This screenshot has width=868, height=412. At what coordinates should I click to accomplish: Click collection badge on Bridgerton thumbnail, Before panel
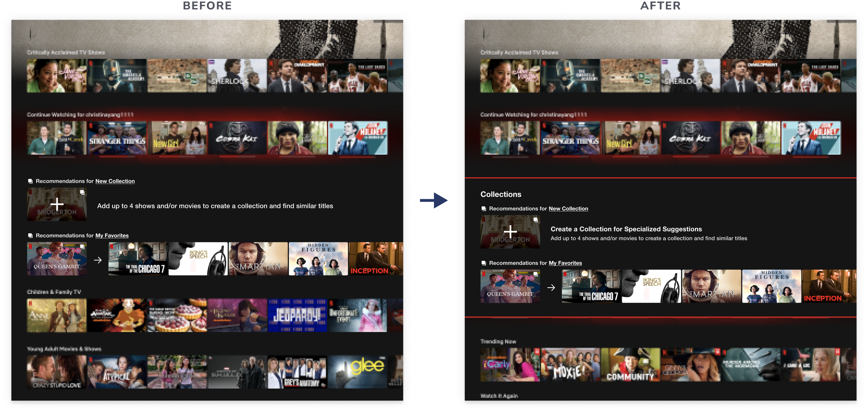(82, 192)
